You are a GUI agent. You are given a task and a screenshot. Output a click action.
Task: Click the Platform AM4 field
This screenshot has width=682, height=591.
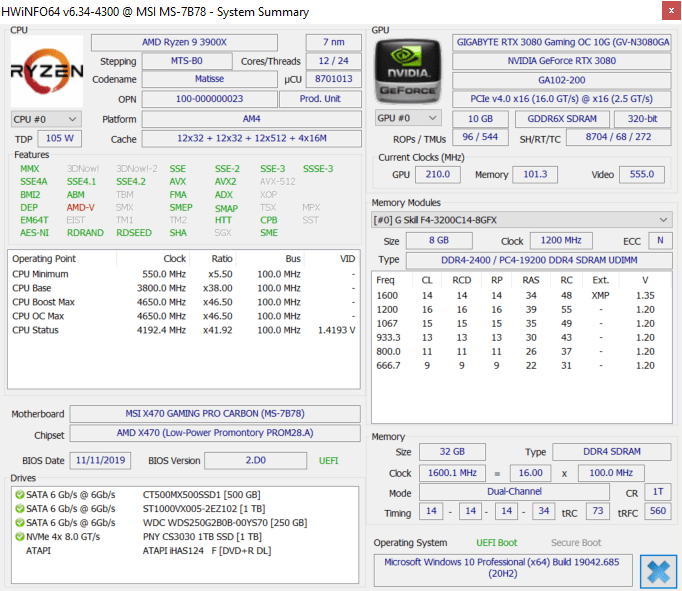coord(251,119)
